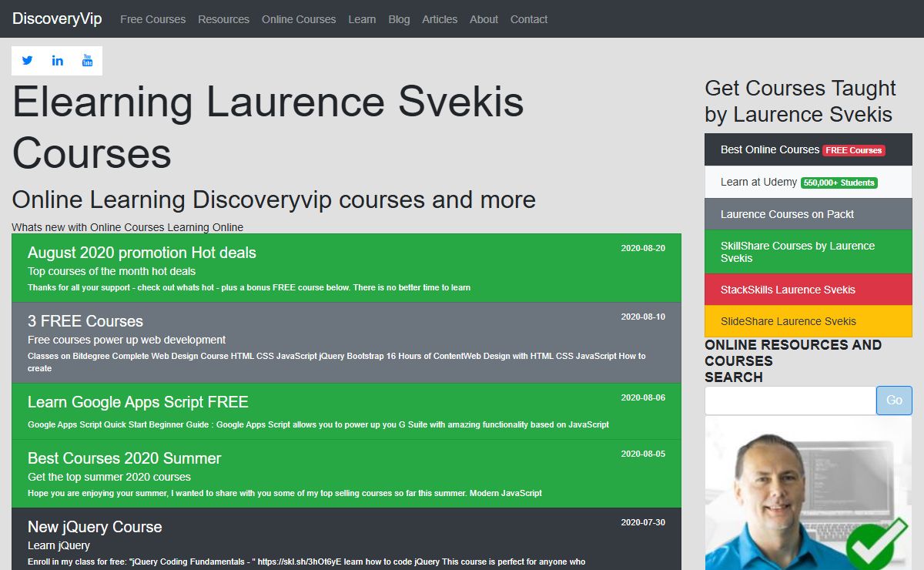924x570 pixels.
Task: Open Learn at Udemy sidebar item
Action: click(808, 182)
